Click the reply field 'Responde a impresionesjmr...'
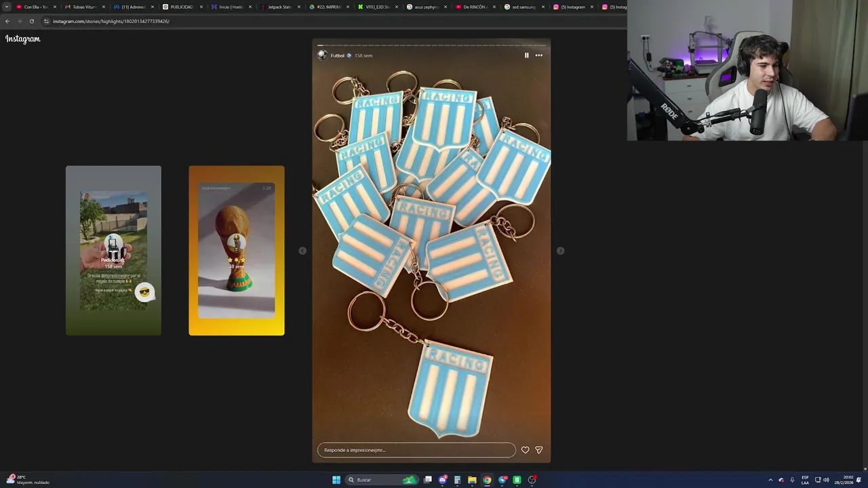Viewport: 868px width, 488px height. (416, 450)
